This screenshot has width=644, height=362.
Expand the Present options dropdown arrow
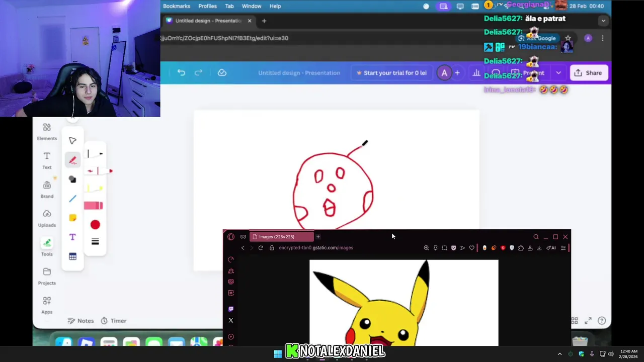tap(558, 73)
